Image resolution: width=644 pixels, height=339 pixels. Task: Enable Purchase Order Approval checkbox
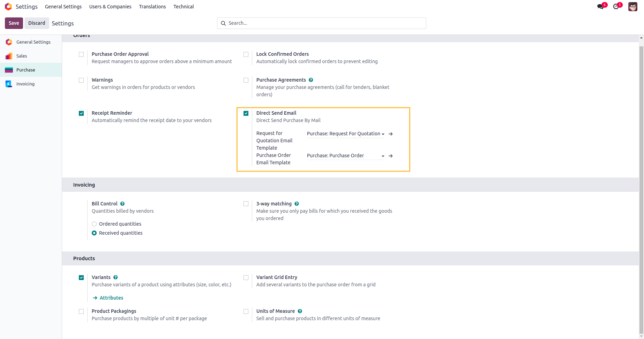coord(81,54)
